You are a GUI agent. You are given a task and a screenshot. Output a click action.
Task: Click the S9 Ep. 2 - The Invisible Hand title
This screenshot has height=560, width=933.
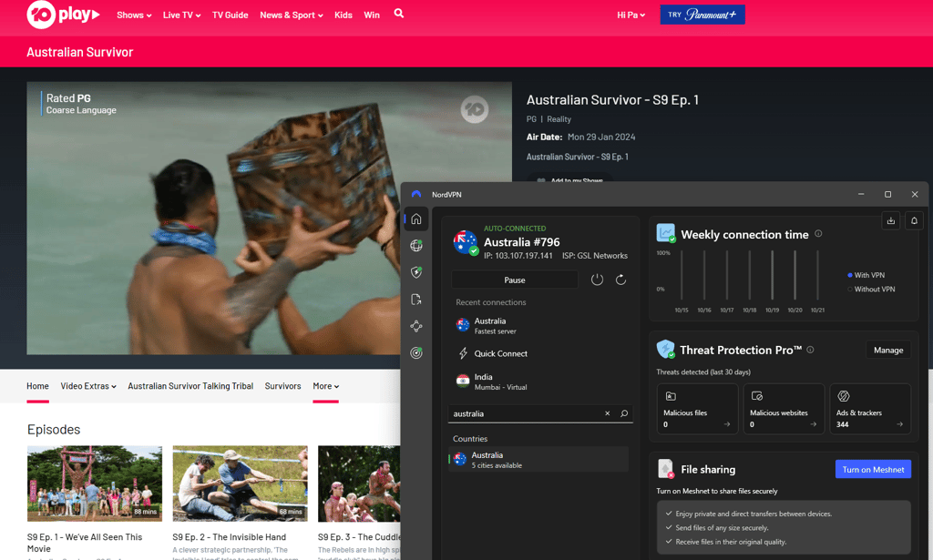(229, 537)
